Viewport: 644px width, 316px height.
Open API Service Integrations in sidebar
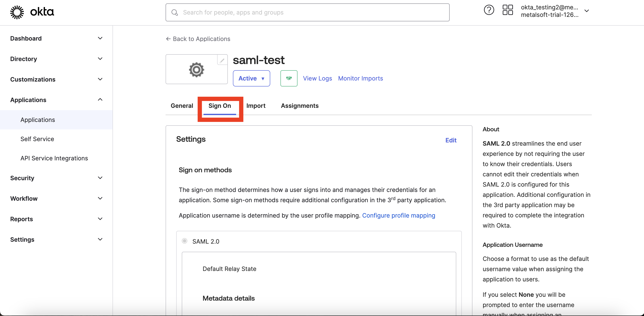(54, 158)
